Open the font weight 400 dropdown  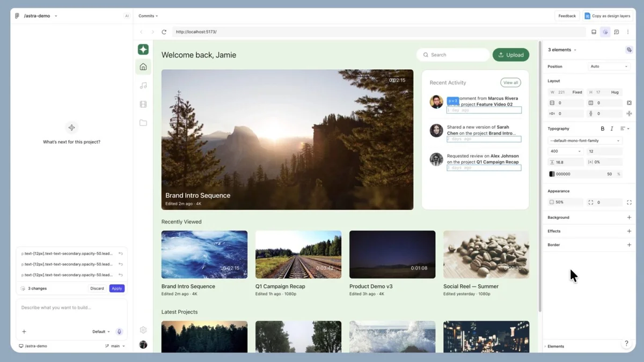pyautogui.click(x=566, y=151)
